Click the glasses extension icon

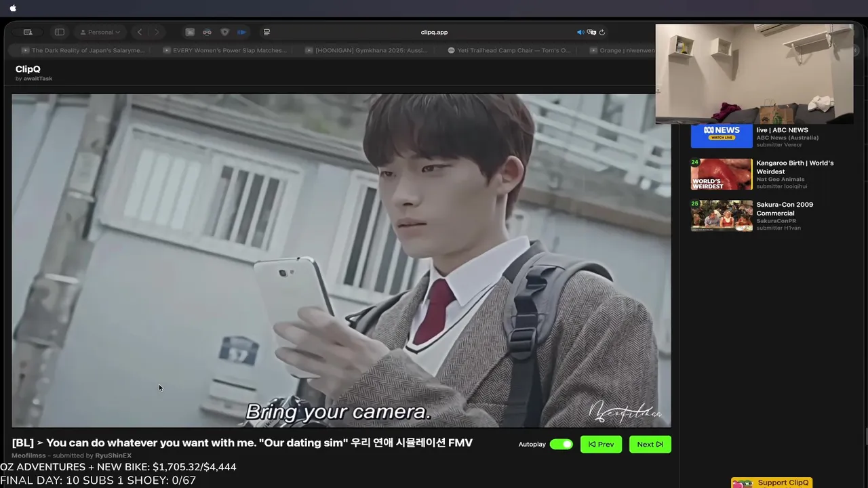(x=207, y=32)
